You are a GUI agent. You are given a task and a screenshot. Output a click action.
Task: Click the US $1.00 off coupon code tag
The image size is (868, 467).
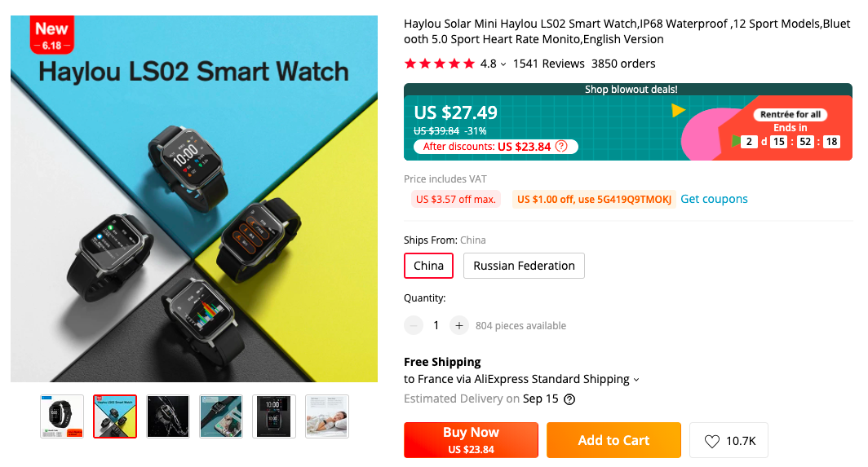(594, 199)
